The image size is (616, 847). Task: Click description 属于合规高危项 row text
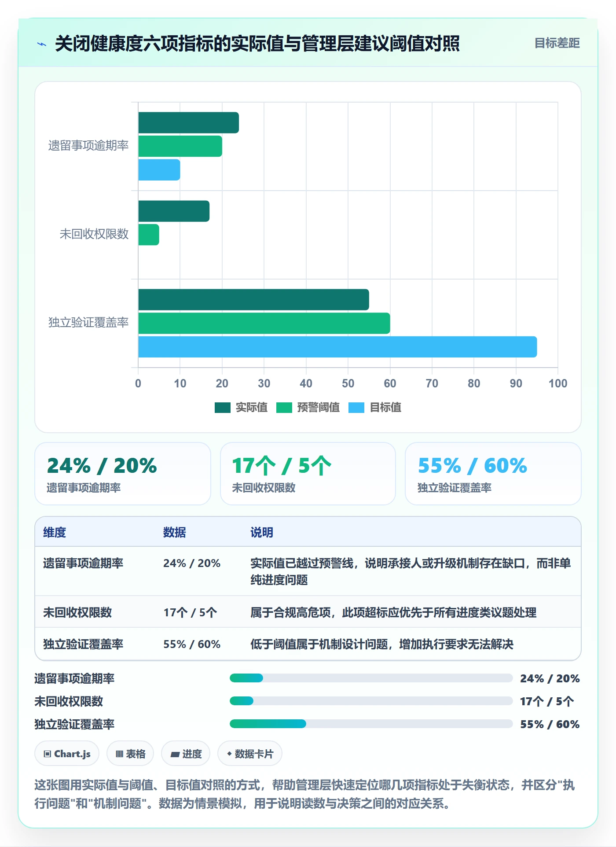point(393,612)
